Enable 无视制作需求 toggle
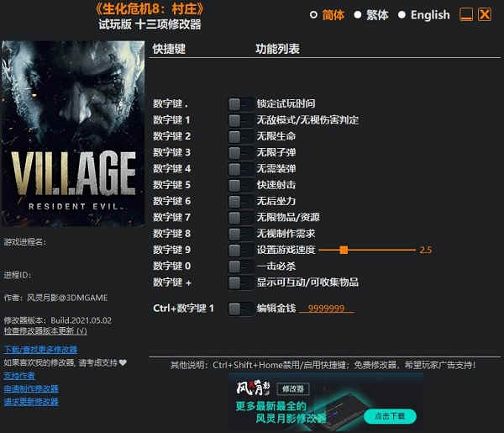Image resolution: width=504 pixels, height=433 pixels. (x=240, y=234)
